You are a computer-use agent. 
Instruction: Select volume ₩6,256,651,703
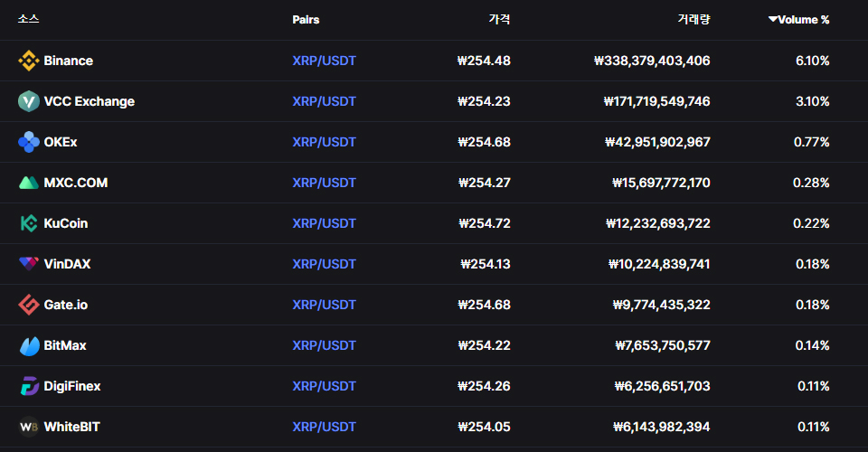(x=663, y=386)
